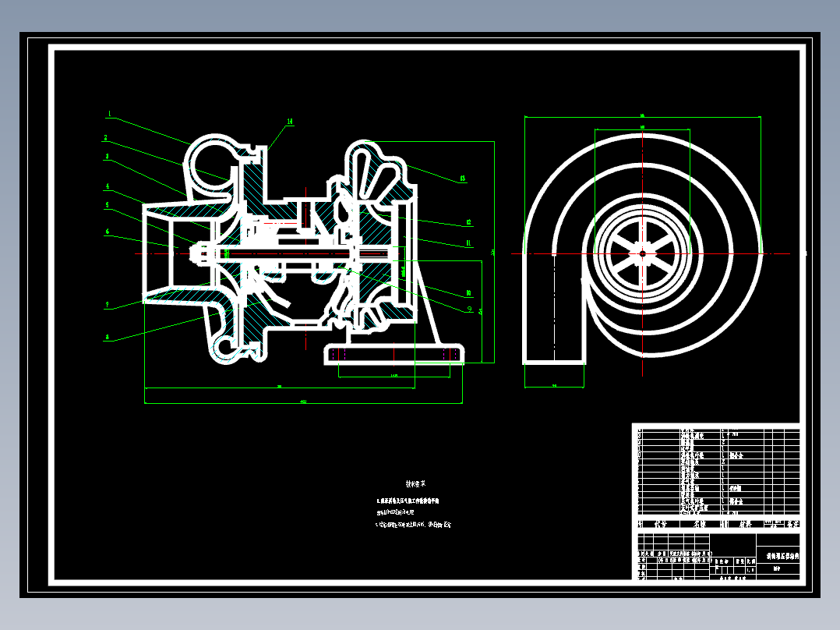Screen dimensions: 840x630
Task: Click part callout number 5
Action: tap(108, 205)
